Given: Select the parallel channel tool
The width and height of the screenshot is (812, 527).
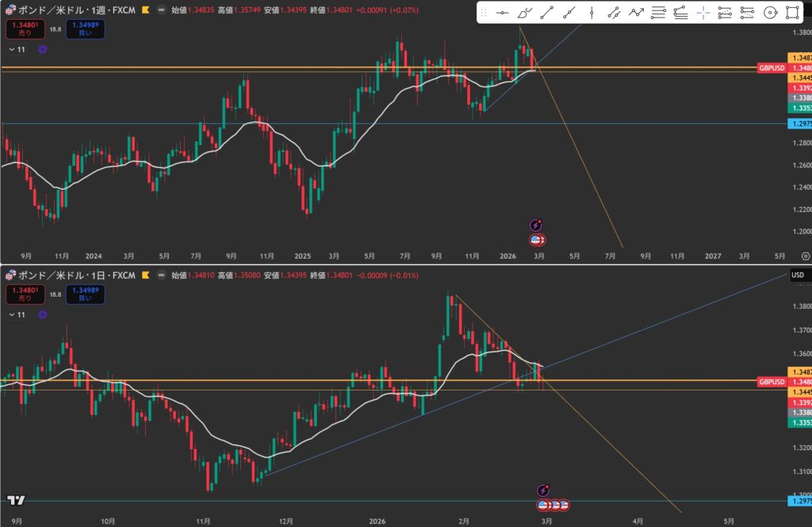Looking at the screenshot, I should click(x=614, y=13).
